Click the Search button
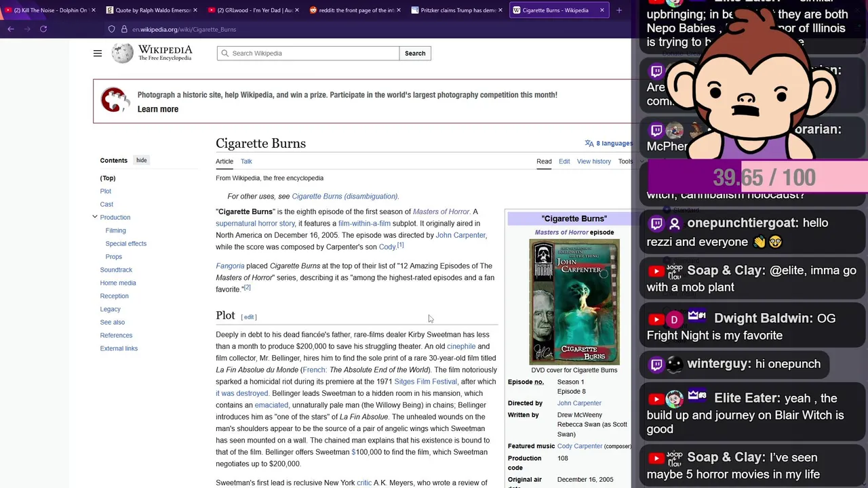The height and width of the screenshot is (488, 868). [x=415, y=54]
